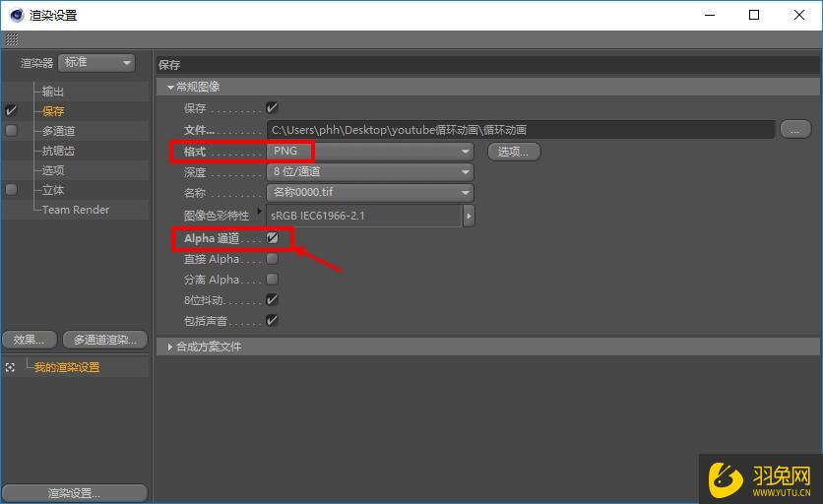The height and width of the screenshot is (504, 823).
Task: Select 选项 in the settings tree
Action: pyautogui.click(x=53, y=170)
